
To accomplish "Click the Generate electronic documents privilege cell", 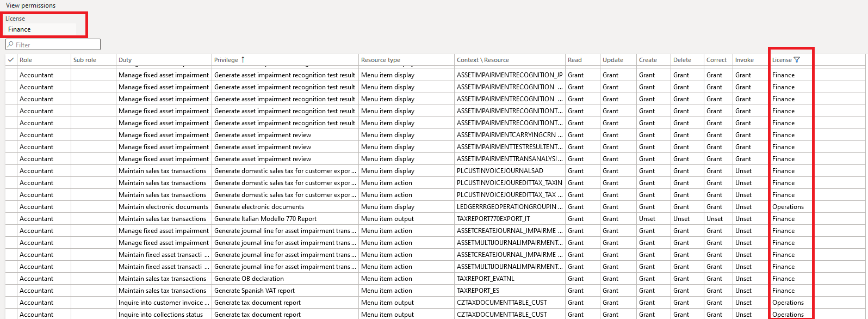I will (x=285, y=207).
